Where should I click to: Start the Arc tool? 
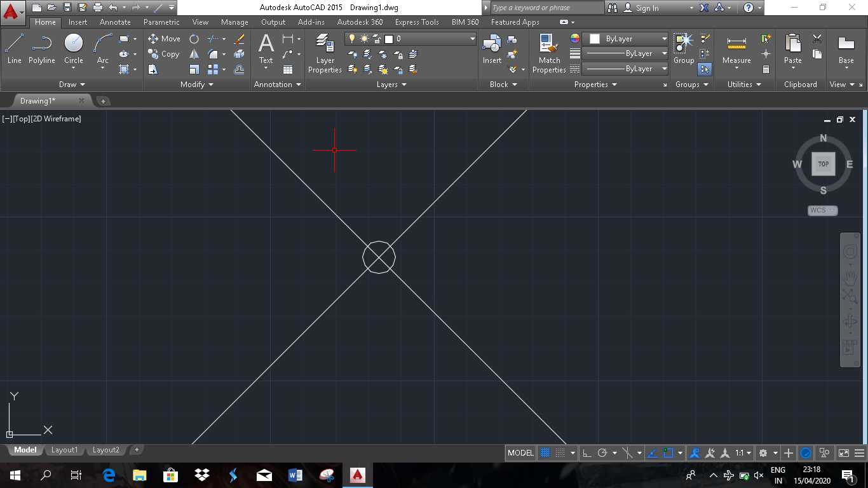click(x=100, y=44)
